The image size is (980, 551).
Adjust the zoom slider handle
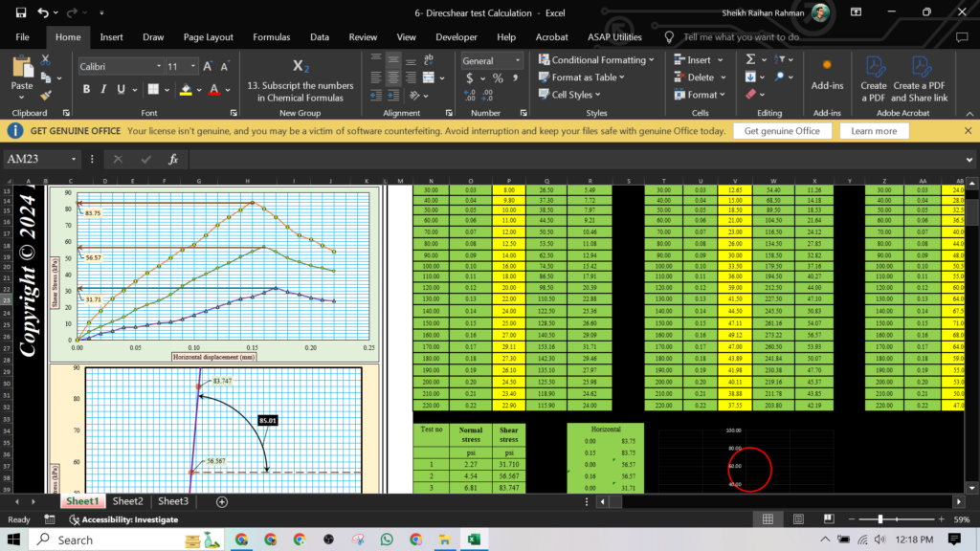(x=880, y=519)
